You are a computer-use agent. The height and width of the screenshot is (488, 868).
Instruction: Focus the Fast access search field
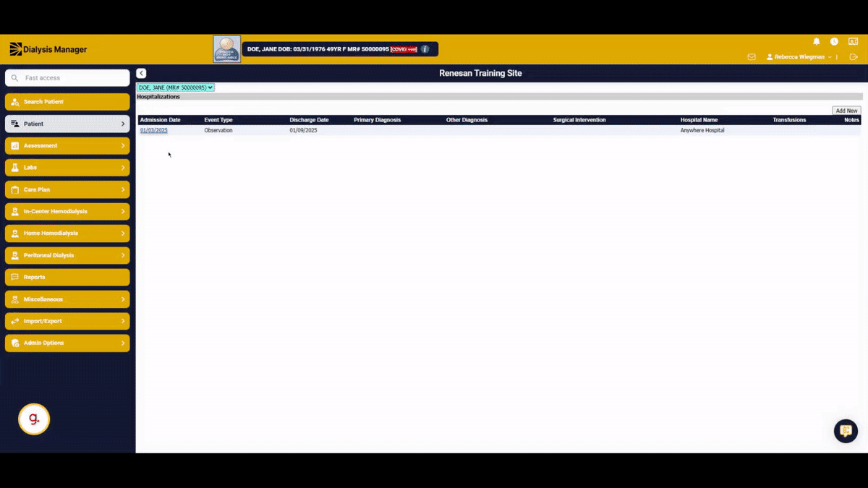click(x=67, y=77)
